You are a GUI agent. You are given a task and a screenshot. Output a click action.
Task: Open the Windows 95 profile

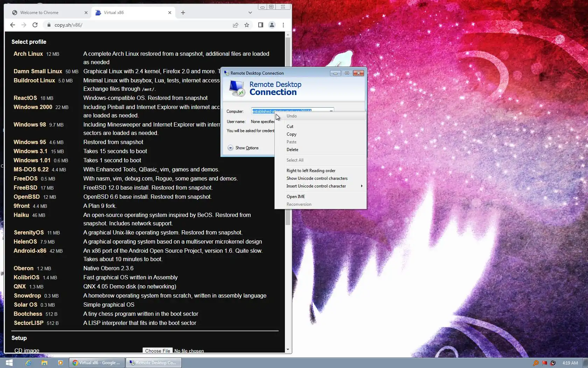coord(30,142)
